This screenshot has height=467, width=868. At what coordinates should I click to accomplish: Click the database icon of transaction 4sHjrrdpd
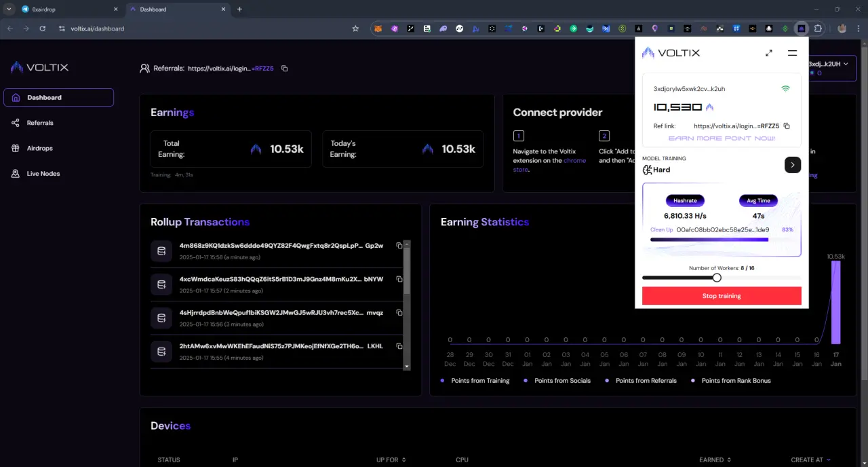pos(161,318)
